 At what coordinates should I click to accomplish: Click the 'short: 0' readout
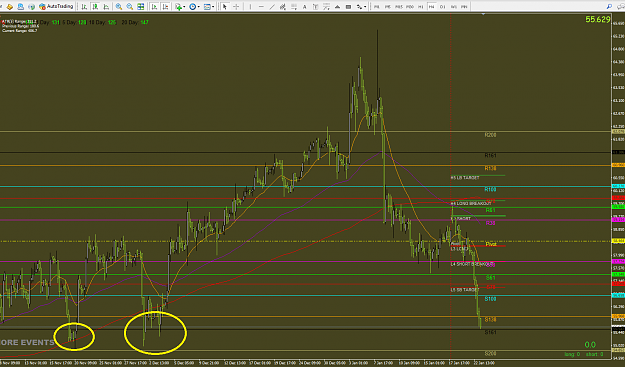pos(594,354)
